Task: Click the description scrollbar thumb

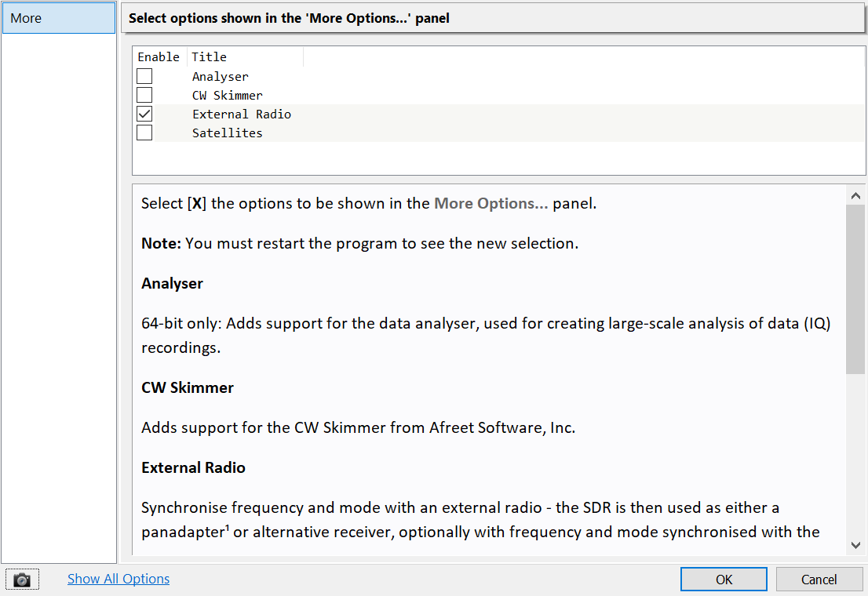Action: [x=855, y=290]
